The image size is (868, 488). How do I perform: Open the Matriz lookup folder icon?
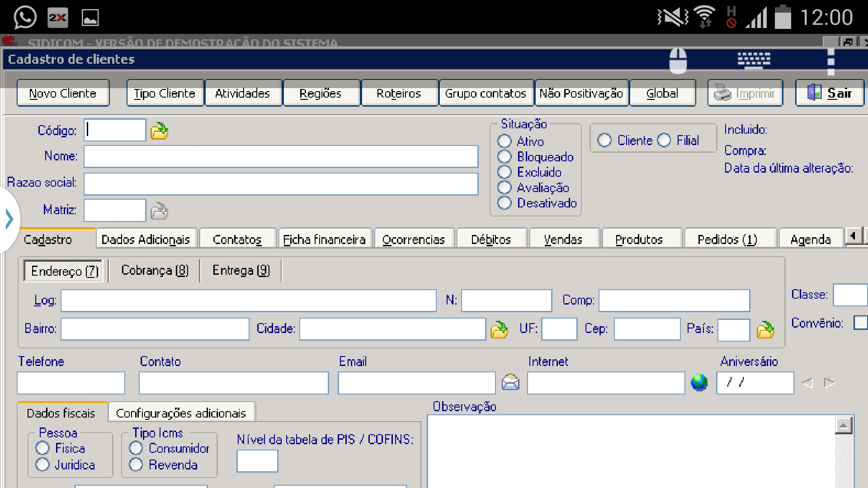coord(159,211)
